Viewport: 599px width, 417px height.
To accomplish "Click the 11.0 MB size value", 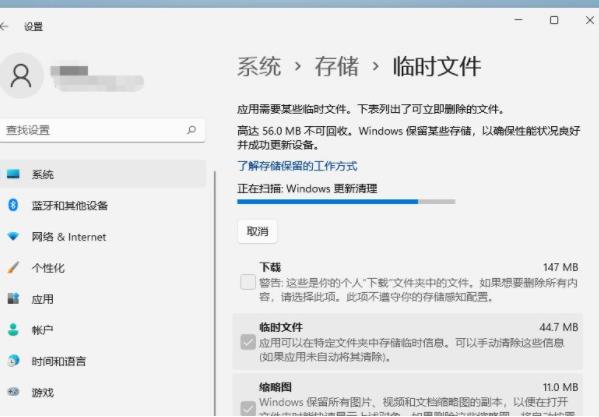I will pyautogui.click(x=560, y=387).
